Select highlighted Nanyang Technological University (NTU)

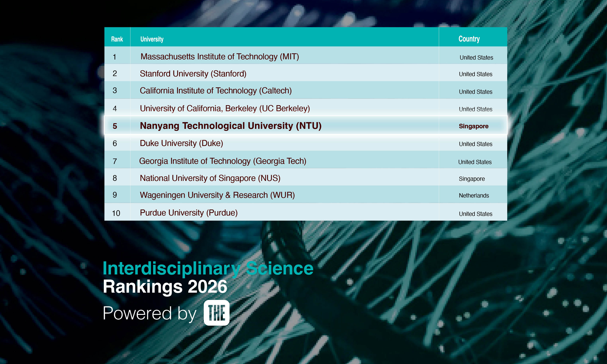pos(231,126)
